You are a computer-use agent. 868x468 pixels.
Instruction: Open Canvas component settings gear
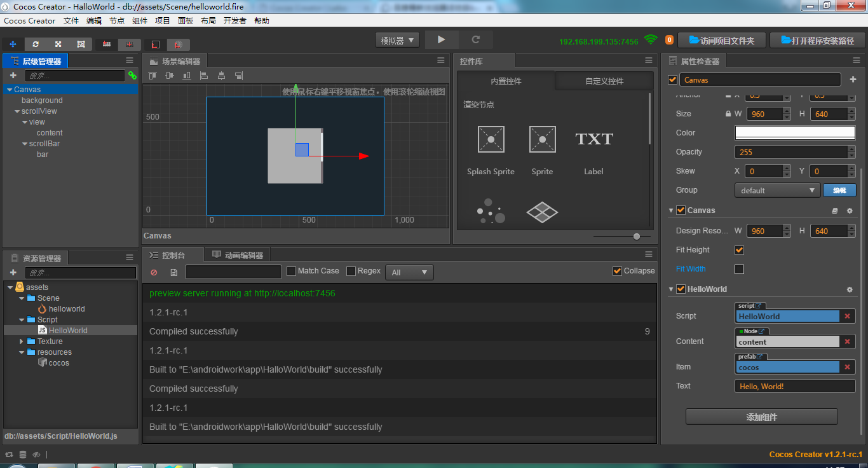click(x=850, y=210)
